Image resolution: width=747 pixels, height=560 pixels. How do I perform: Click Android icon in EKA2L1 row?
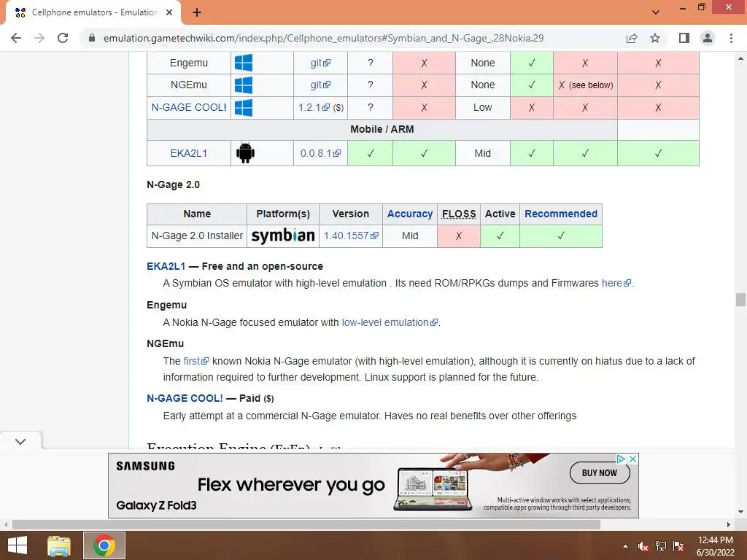(x=245, y=153)
